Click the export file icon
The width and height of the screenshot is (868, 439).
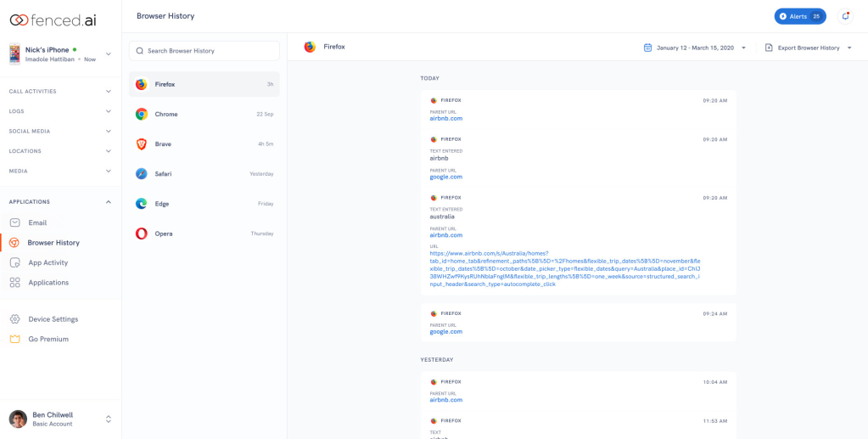pos(769,48)
